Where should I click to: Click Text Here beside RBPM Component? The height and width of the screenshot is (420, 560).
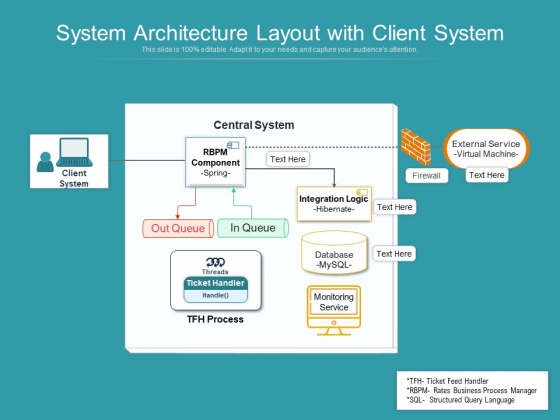288,159
